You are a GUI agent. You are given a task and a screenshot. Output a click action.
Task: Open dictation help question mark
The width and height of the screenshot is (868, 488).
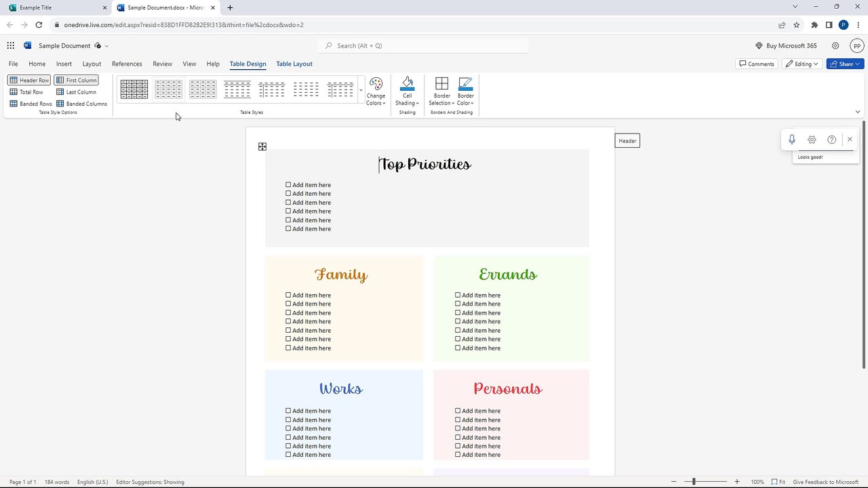pos(831,140)
